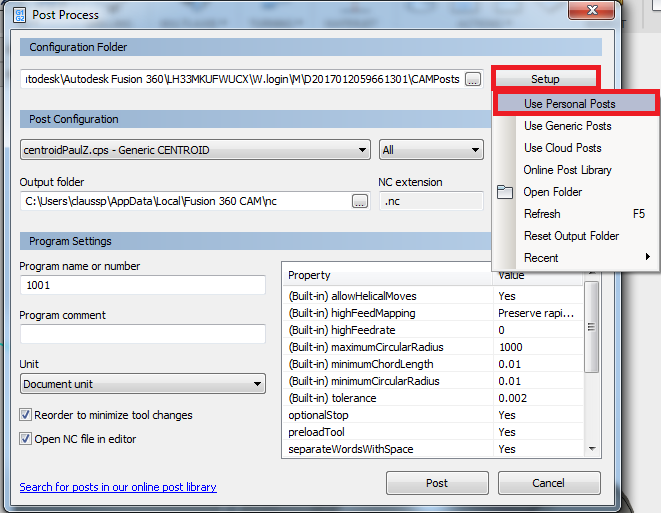This screenshot has height=513, width=661.
Task: Open Search for posts in online library link
Action: (x=118, y=487)
